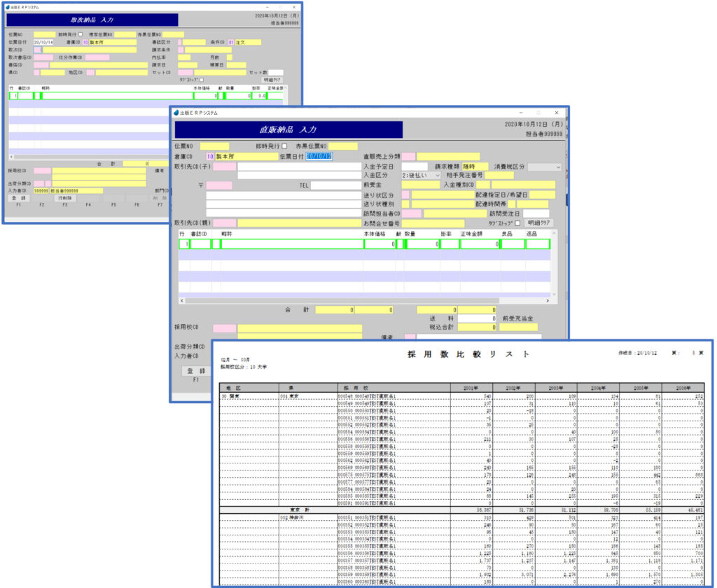Click the horizontal scrollbar track of the 直販納品 grid
Image resolution: width=717 pixels, height=588 pixels.
tap(364, 300)
